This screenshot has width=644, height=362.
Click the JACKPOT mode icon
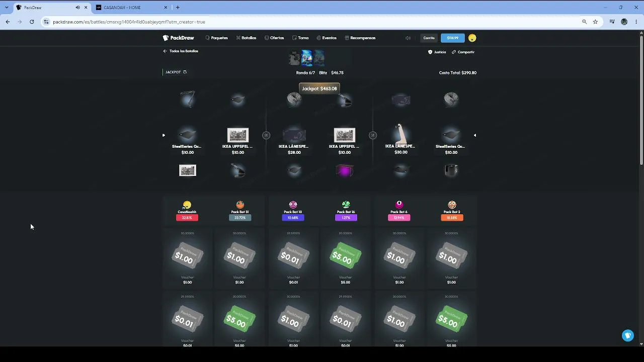185,72
